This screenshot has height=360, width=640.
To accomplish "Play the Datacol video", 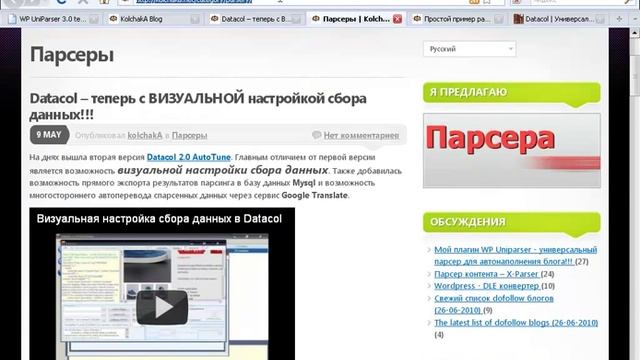I will 162,308.
